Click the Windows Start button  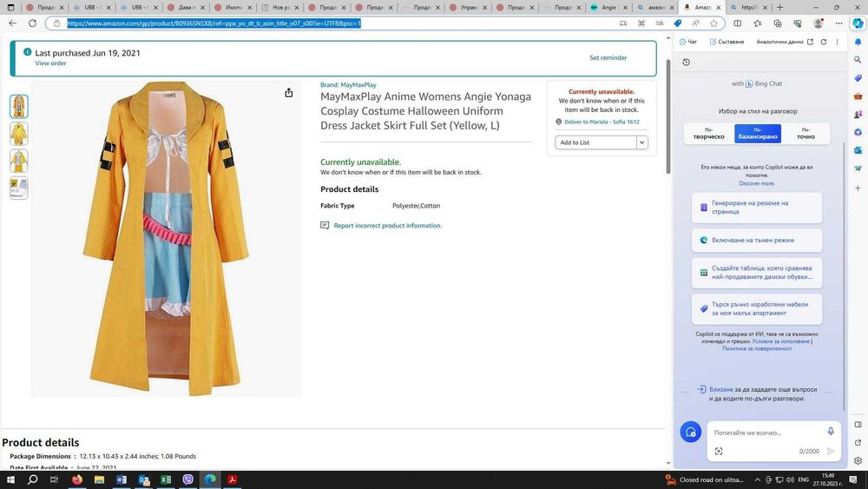[10, 479]
